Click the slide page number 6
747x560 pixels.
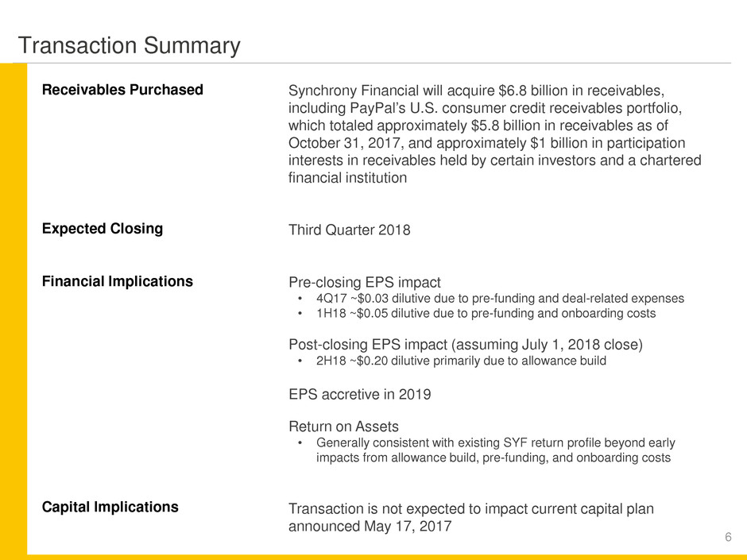click(x=728, y=539)
